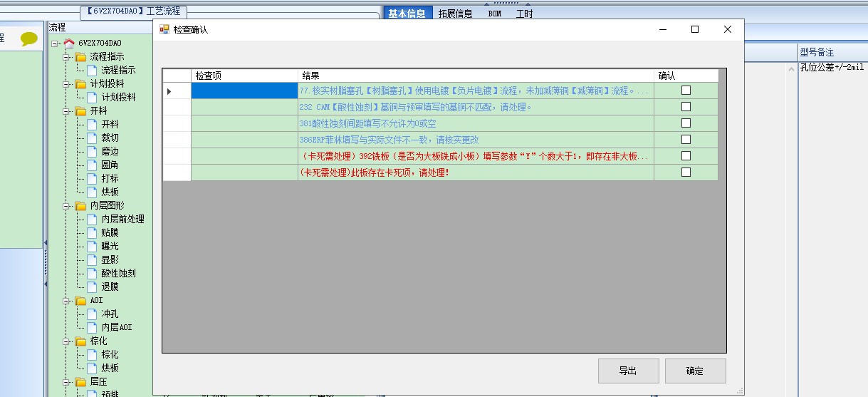Click document icon of 计划投料 child node
Screen dimensions: 868x397
[92, 98]
